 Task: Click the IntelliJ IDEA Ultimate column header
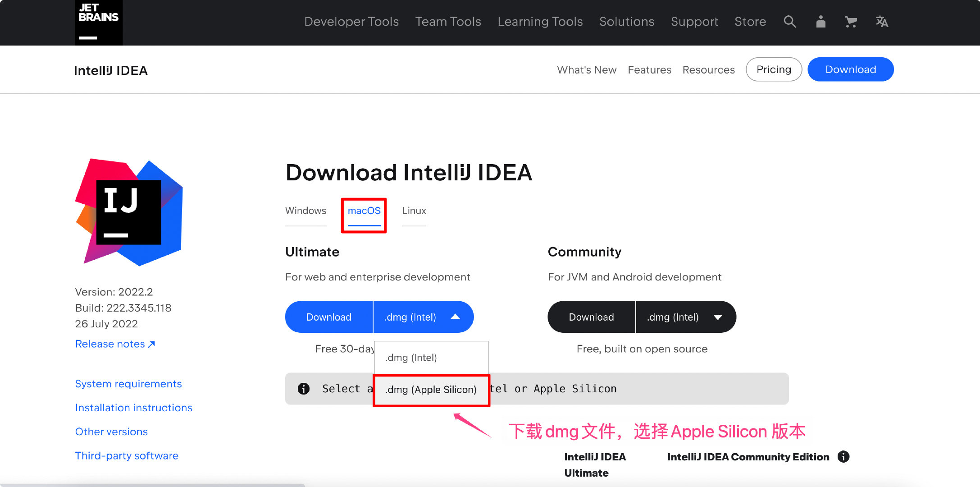(x=595, y=465)
